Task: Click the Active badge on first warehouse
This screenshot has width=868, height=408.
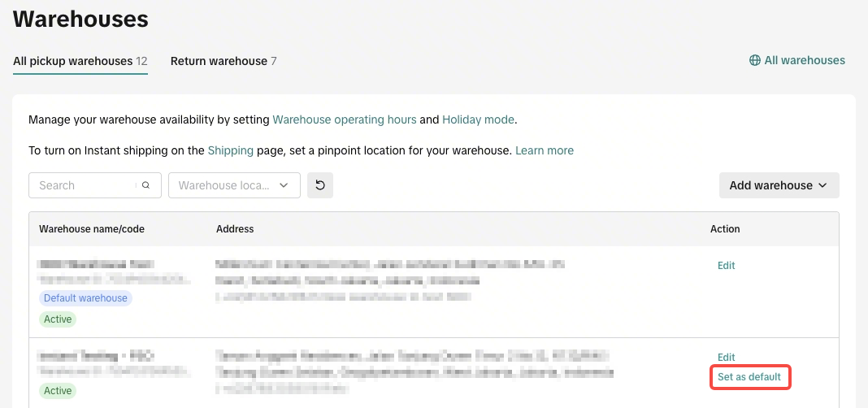Action: click(x=58, y=319)
